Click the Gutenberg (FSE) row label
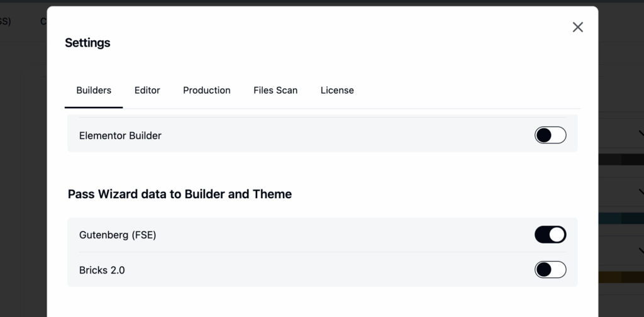The image size is (644, 317). [118, 235]
